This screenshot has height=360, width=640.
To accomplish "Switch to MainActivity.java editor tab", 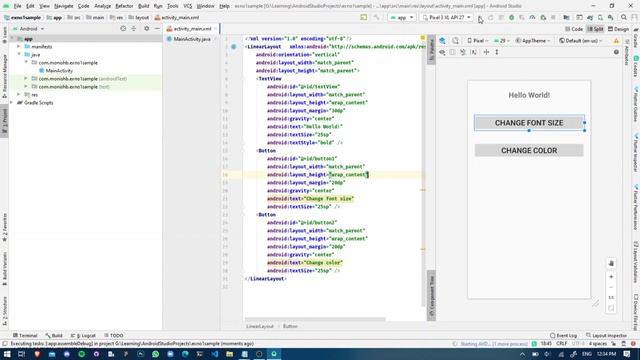I will pos(192,39).
